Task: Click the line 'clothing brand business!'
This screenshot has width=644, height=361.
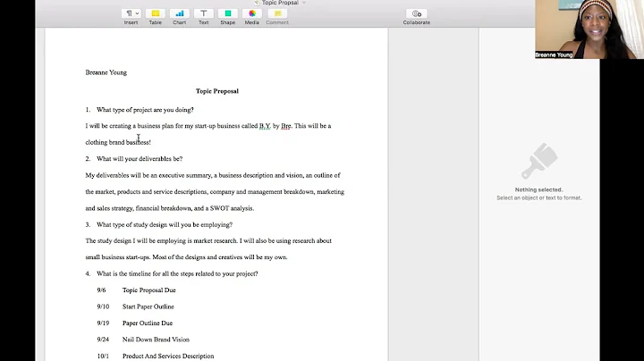Action: tap(118, 142)
